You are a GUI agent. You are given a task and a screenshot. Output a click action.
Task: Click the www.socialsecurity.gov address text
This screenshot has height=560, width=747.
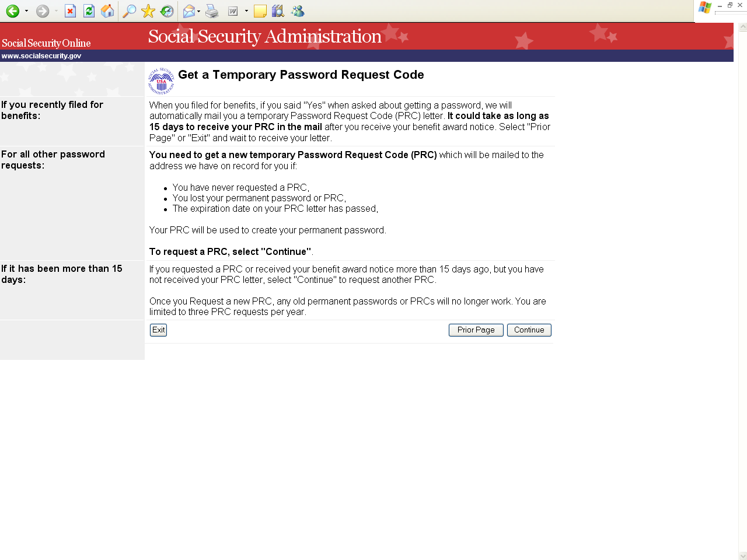pos(41,56)
